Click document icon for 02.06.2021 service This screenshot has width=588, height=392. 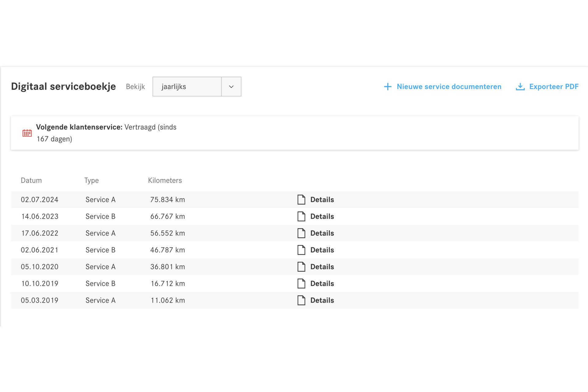pyautogui.click(x=301, y=250)
